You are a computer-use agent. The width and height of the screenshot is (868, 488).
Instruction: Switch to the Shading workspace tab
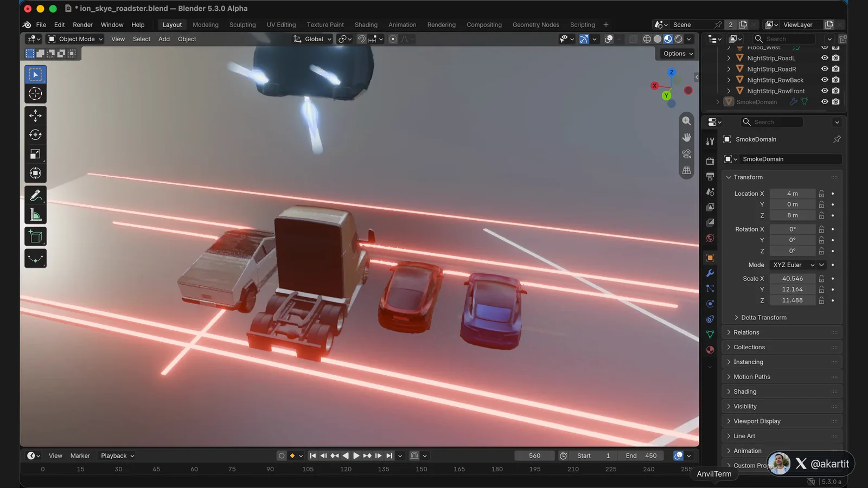(x=366, y=25)
